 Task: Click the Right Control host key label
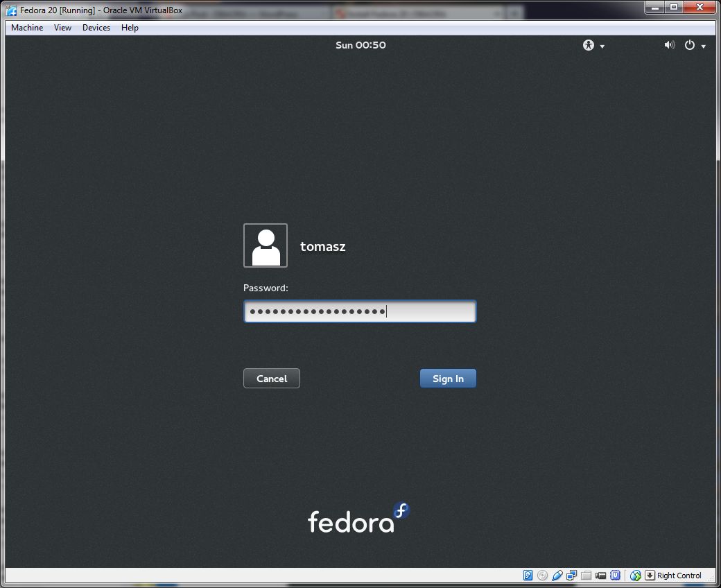coord(679,576)
